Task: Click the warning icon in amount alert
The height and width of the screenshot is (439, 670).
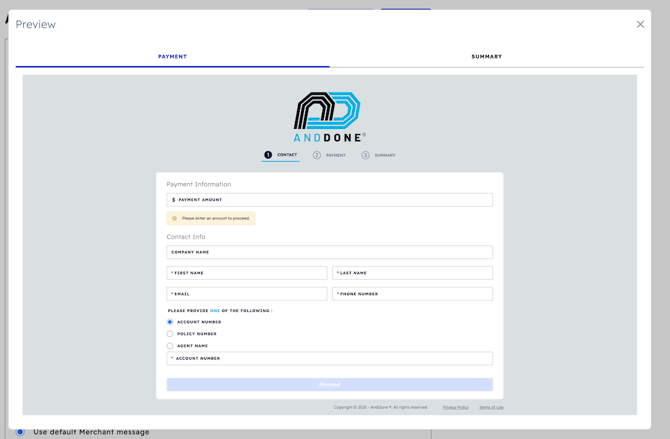Action: 174,218
